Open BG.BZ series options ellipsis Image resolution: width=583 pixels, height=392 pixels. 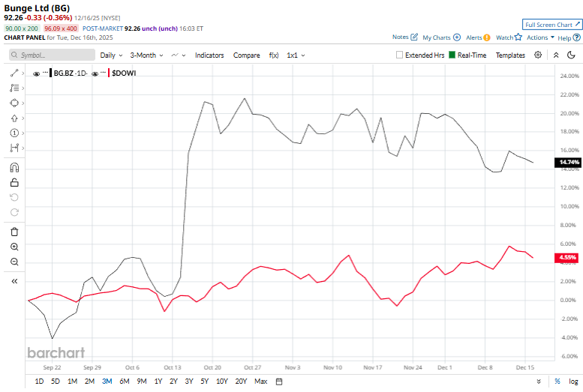coord(45,72)
